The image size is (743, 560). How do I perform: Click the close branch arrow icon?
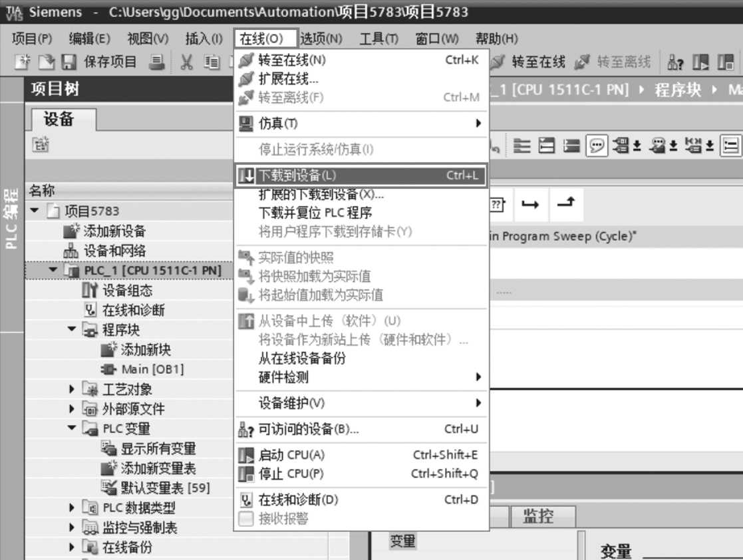click(566, 205)
